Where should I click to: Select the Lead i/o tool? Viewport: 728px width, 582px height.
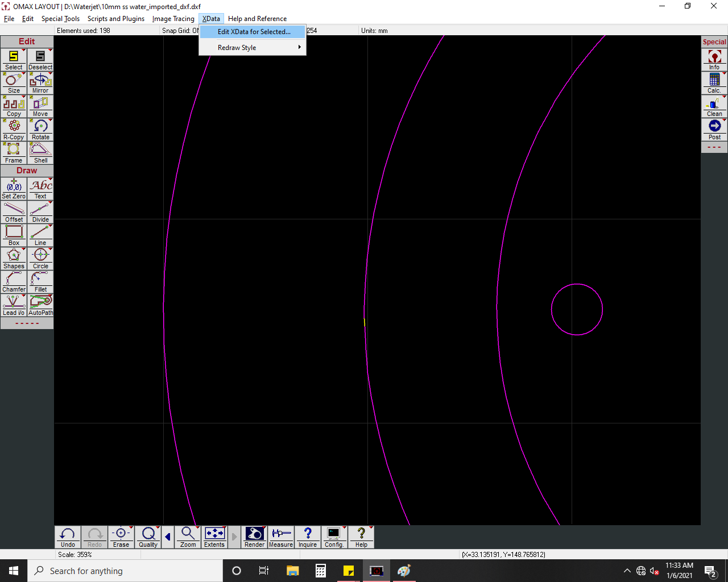click(x=14, y=305)
